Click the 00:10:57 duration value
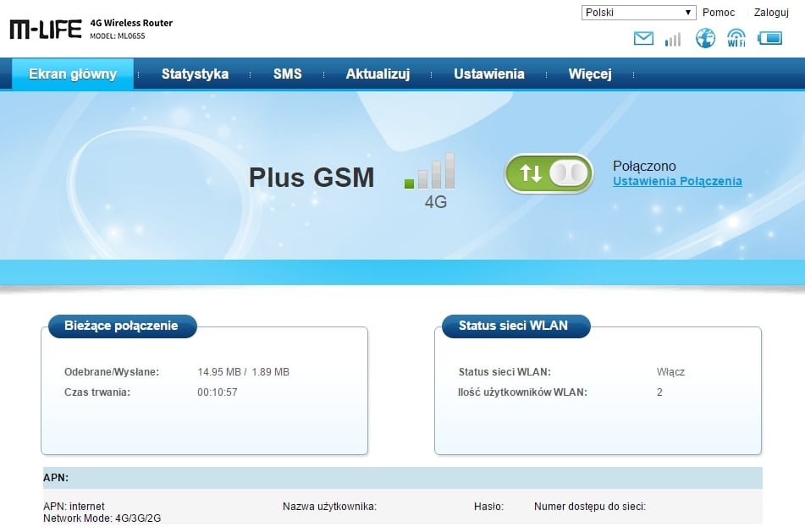This screenshot has height=532, width=805. click(x=218, y=392)
